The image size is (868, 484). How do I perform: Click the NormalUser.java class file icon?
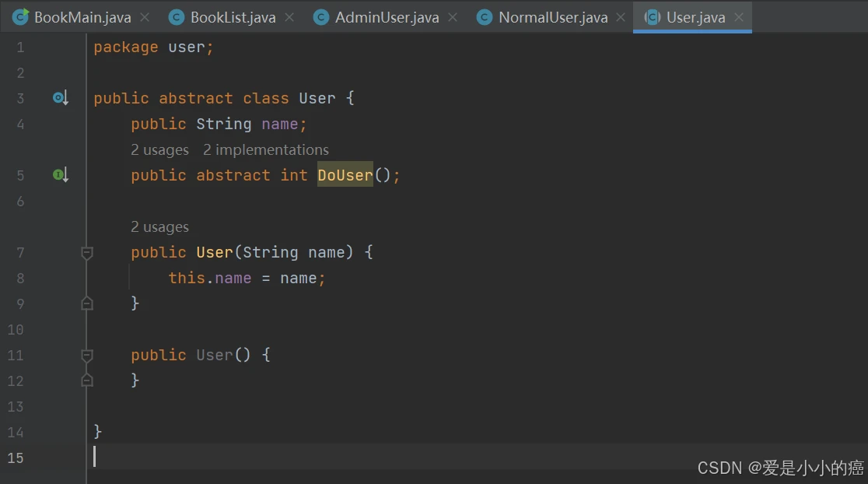[x=484, y=17]
